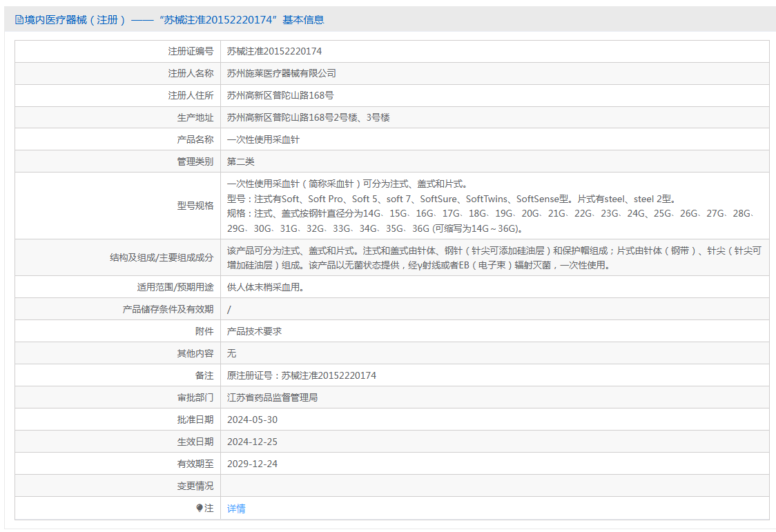776x532 pixels.
Task: Select address 苏州高新区普陀山路168号 in 注册人住所 row
Action: 280,95
